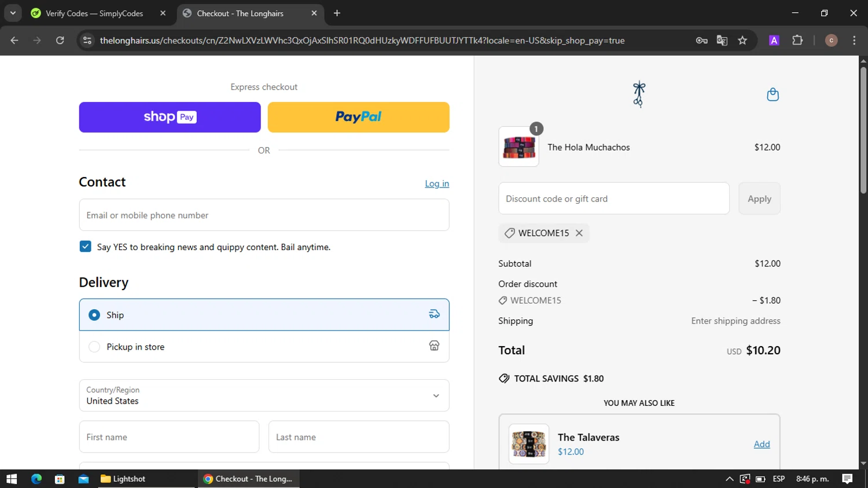Viewport: 868px width, 488px height.
Task: Open the Chrome profile avatar
Action: 831,41
